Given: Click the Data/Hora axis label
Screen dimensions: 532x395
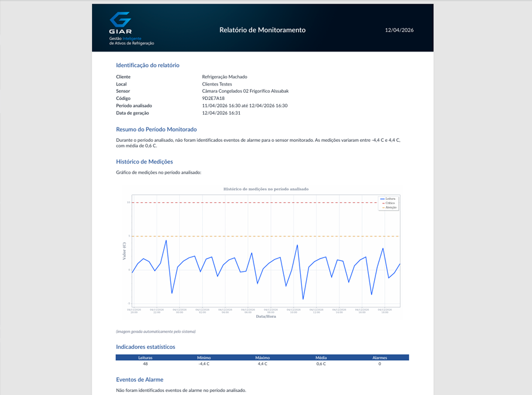Looking at the screenshot, I should pyautogui.click(x=265, y=316).
